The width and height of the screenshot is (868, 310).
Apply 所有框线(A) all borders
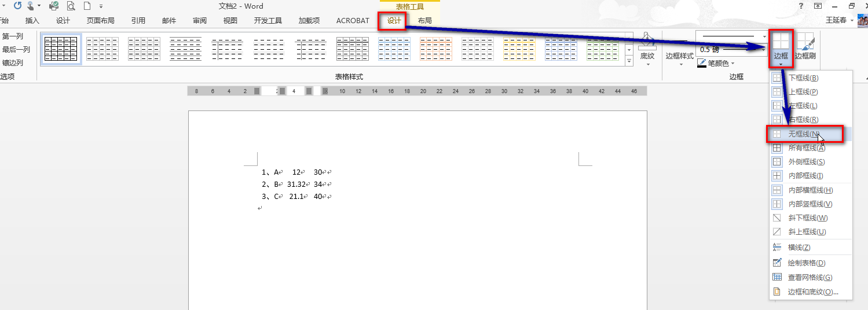coord(811,147)
